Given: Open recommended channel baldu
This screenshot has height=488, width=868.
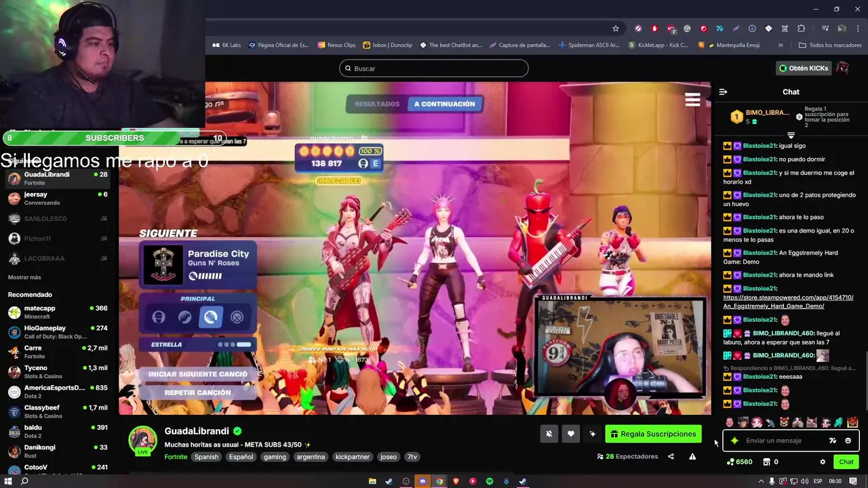Looking at the screenshot, I should click(x=59, y=432).
